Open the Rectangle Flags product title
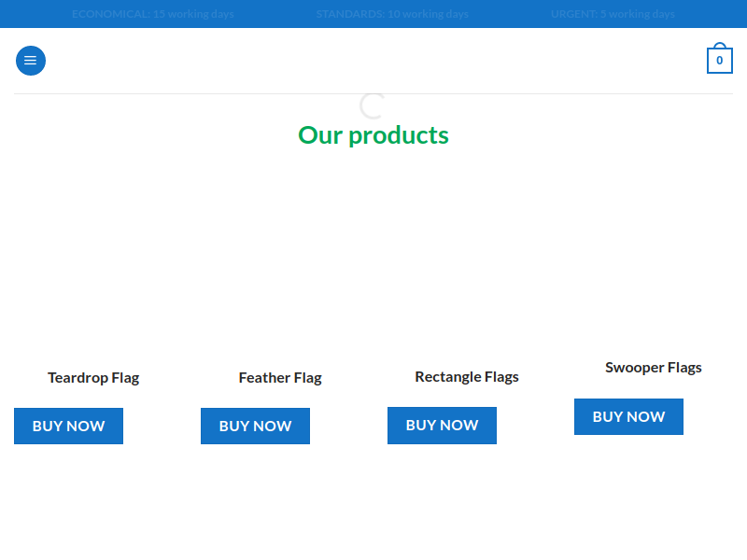This screenshot has width=747, height=560. click(x=467, y=377)
